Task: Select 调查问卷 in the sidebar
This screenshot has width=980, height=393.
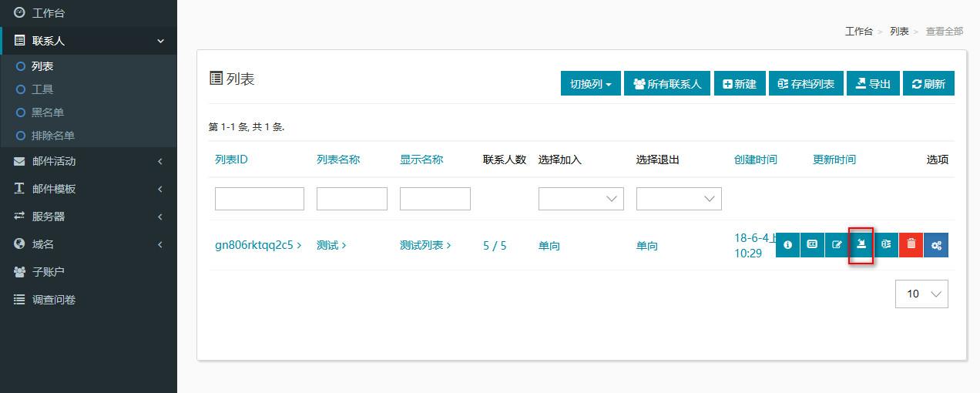Action: click(x=54, y=300)
